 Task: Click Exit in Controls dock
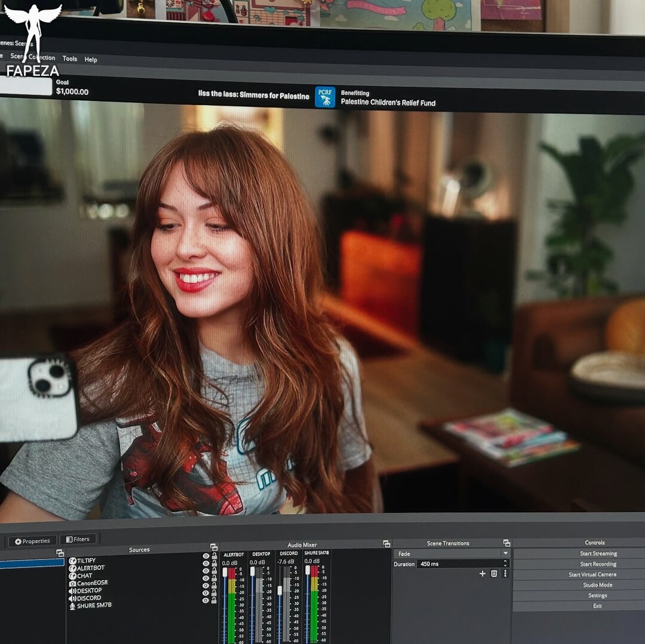579,606
